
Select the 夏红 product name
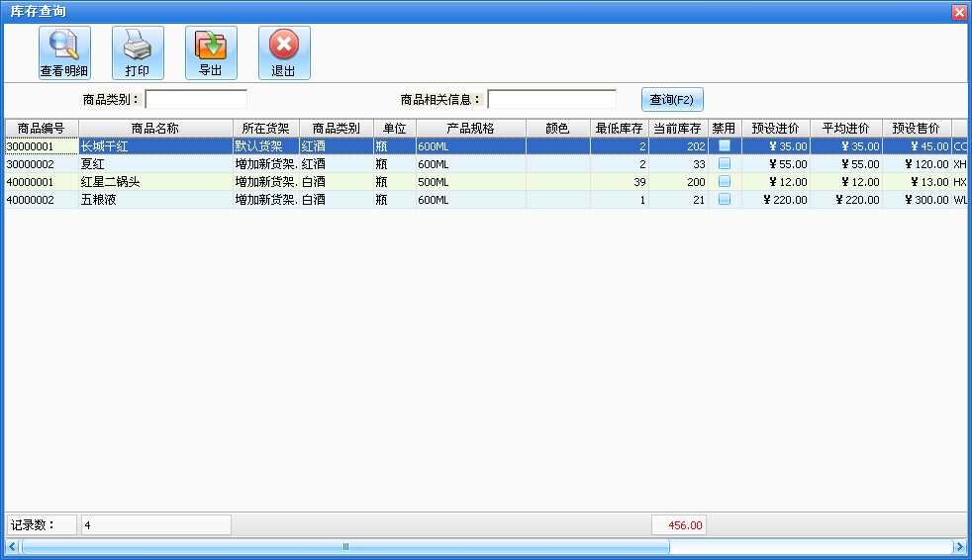point(155,164)
